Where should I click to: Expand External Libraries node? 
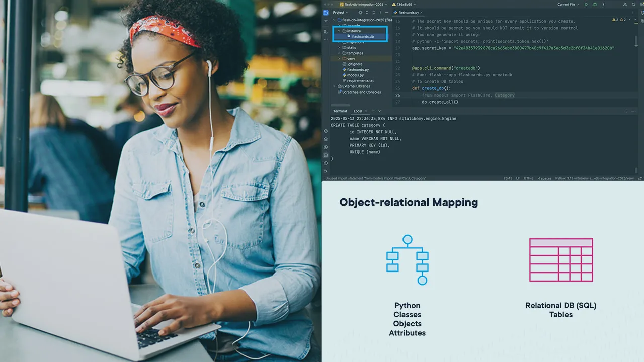(x=334, y=86)
